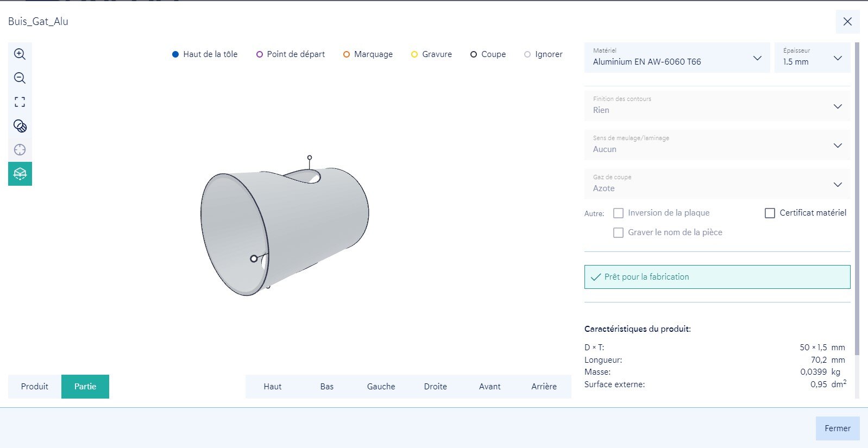
Task: Switch to the Produit tab
Action: (35, 387)
